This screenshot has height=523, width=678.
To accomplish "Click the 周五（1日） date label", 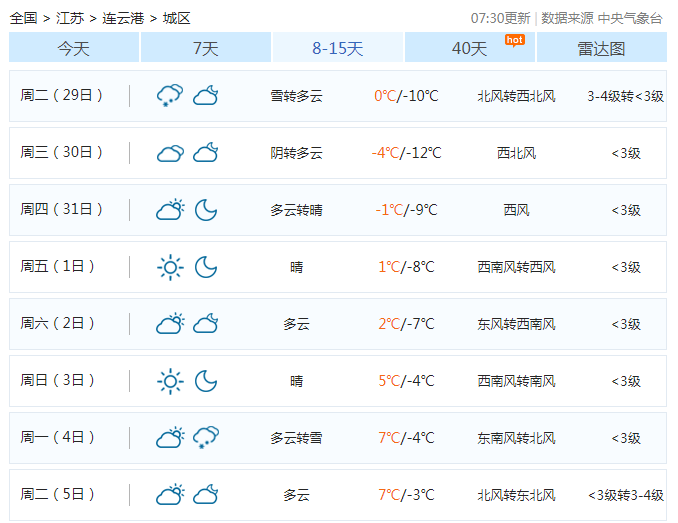I will point(57,266).
